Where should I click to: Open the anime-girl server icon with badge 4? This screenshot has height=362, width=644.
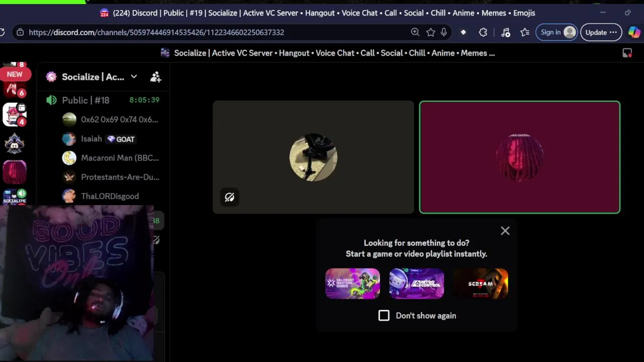[15, 115]
